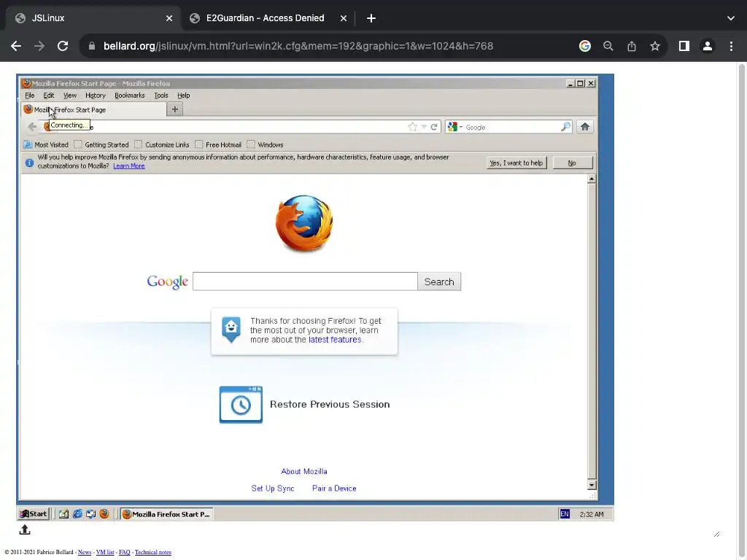Click Firefox reload button in URL bar

(434, 127)
